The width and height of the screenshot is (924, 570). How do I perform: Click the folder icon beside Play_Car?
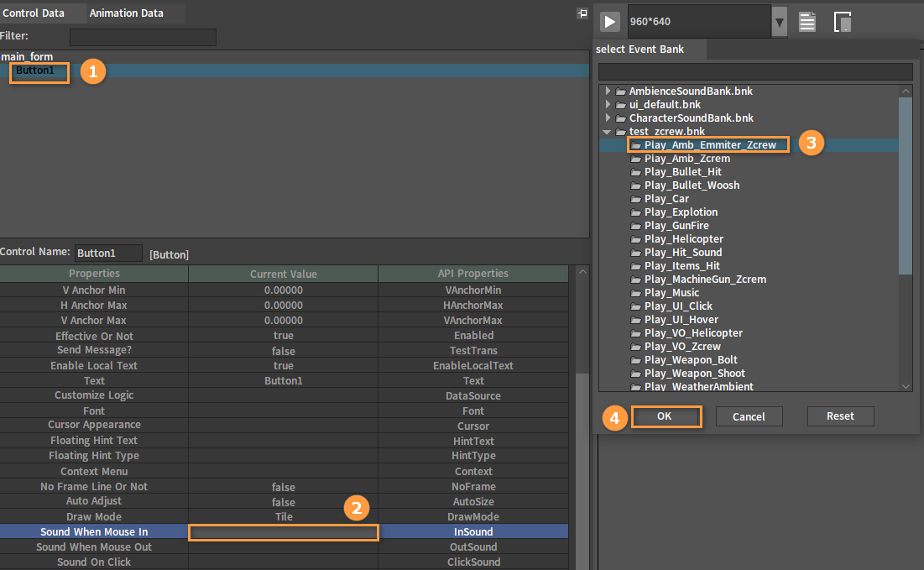tap(636, 199)
